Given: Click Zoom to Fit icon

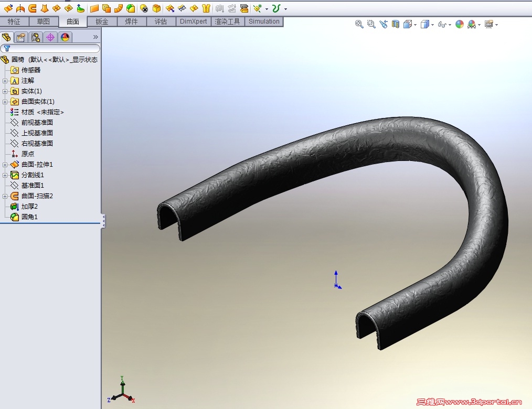Looking at the screenshot, I should click(359, 24).
